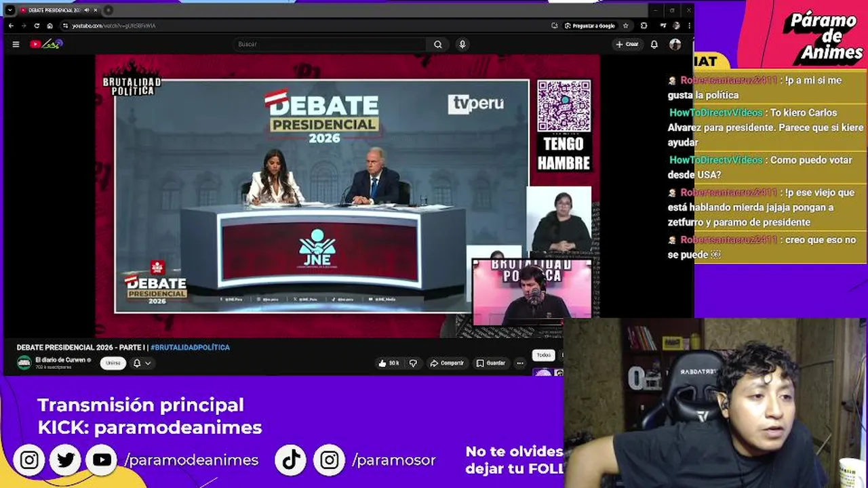Select the Todos filter chip
The height and width of the screenshot is (488, 868).
click(544, 355)
